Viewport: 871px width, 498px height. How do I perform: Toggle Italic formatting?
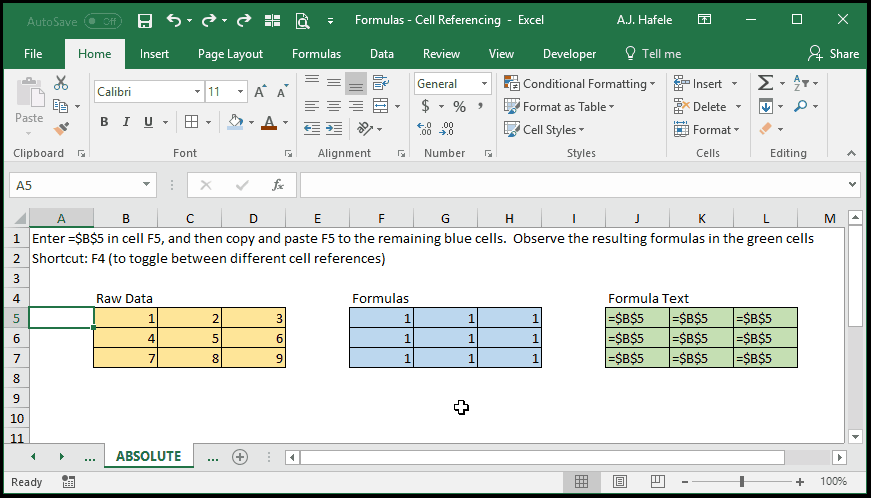[126, 122]
